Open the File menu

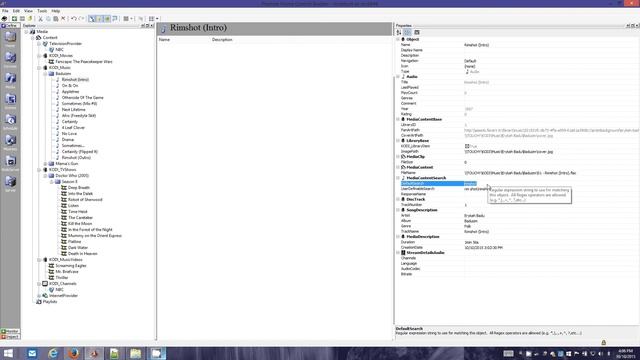(5, 11)
